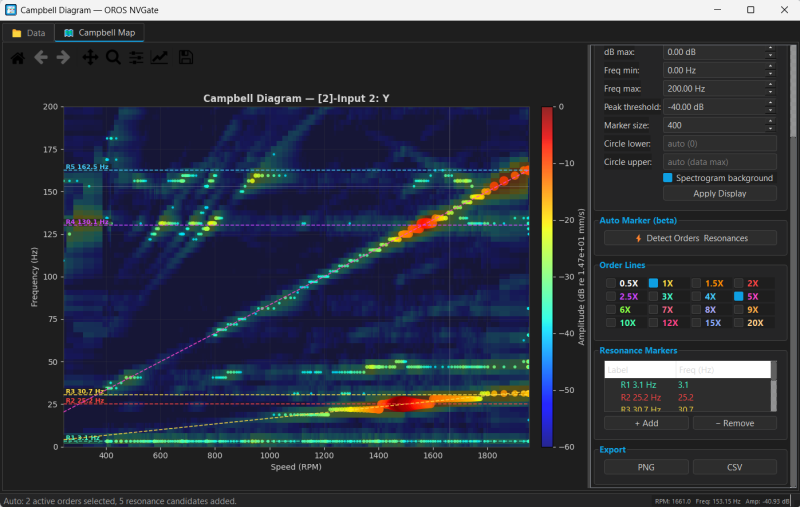Viewport: 800px width, 507px height.
Task: Toggle the Spectrogram background checkbox
Action: (667, 178)
